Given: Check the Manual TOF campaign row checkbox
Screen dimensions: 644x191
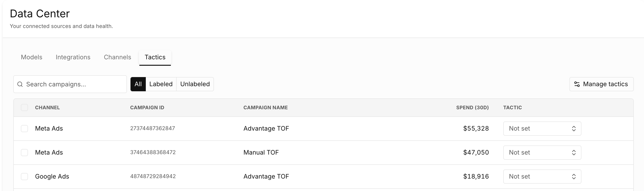Looking at the screenshot, I should (x=24, y=153).
